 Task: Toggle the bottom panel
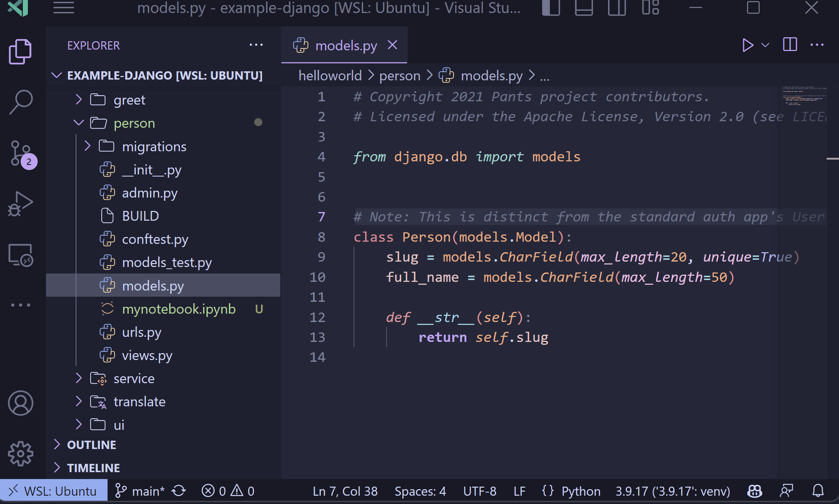pos(584,8)
